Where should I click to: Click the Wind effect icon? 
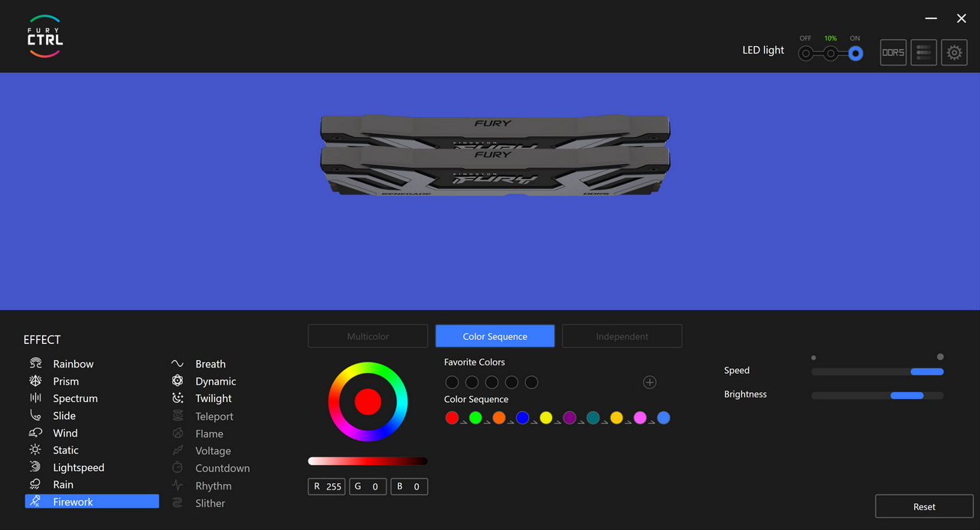(x=35, y=433)
